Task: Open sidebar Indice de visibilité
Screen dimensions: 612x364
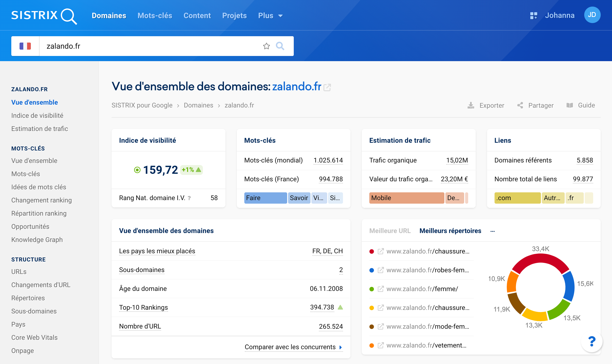Action: click(37, 115)
